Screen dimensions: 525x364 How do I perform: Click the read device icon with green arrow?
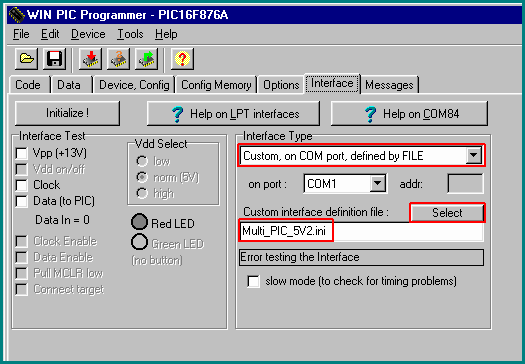pos(146,59)
